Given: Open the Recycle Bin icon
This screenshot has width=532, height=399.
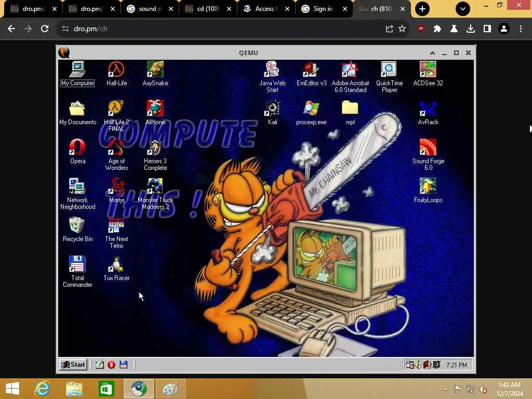Looking at the screenshot, I should click(x=77, y=230).
